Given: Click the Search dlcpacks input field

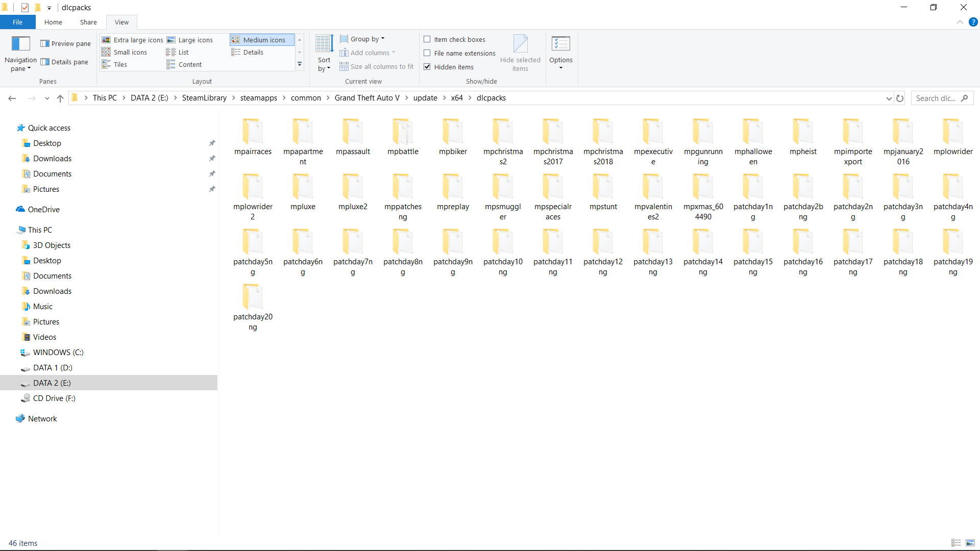Looking at the screenshot, I should click(937, 98).
